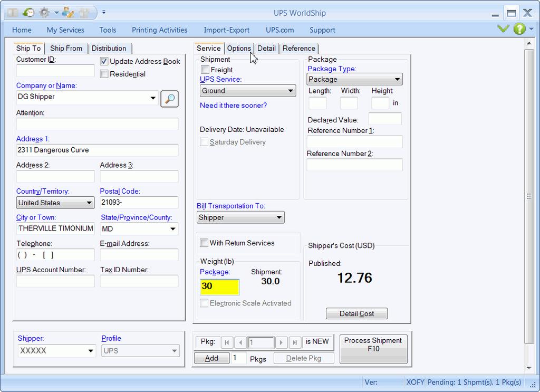
Task: Click the greyed icon right of the person icon
Action: click(x=84, y=13)
